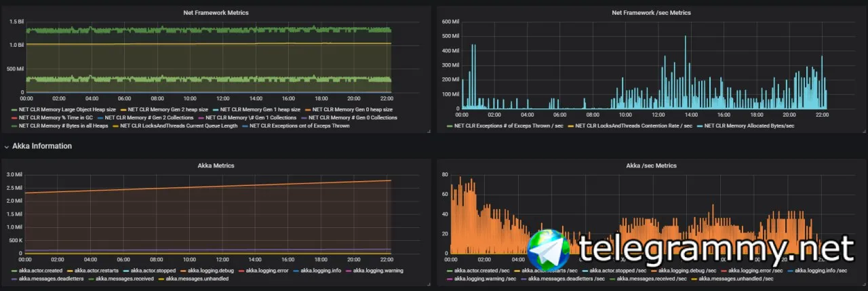The width and height of the screenshot is (868, 291).
Task: Click NET CLR Exceptions # of Exceps Thrown / sec marker
Action: click(x=450, y=126)
